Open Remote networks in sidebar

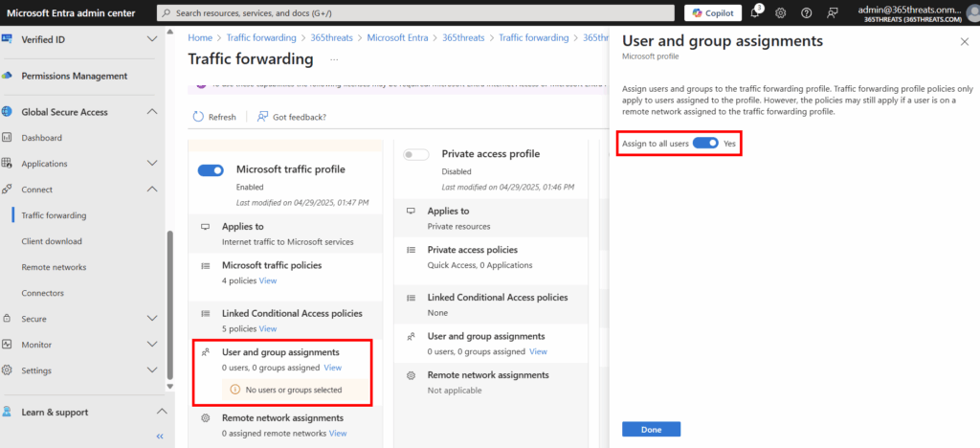pyautogui.click(x=54, y=267)
